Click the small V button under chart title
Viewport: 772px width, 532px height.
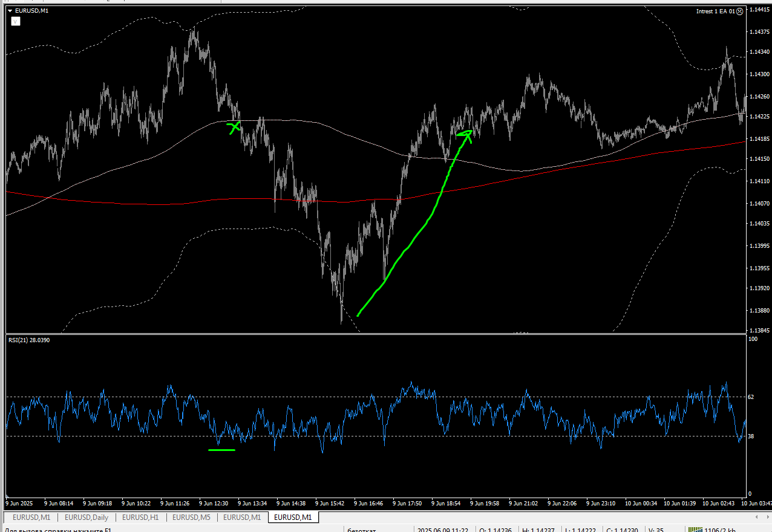click(x=16, y=21)
